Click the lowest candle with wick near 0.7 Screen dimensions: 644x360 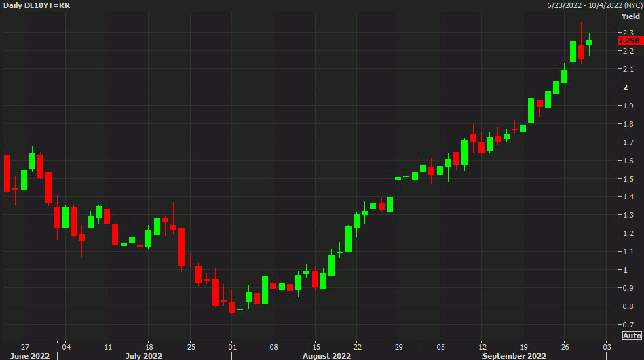click(240, 316)
